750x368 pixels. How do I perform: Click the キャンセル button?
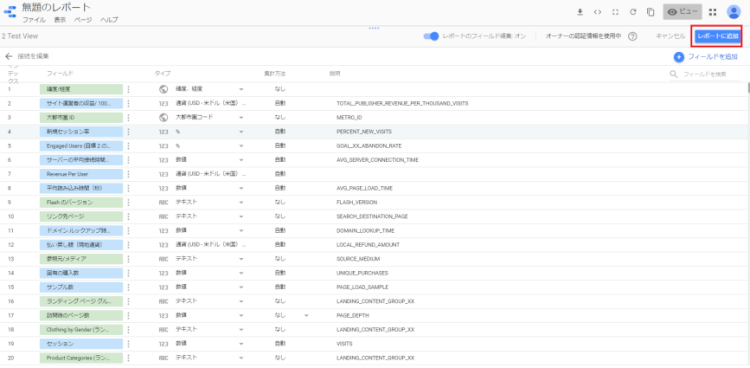671,36
